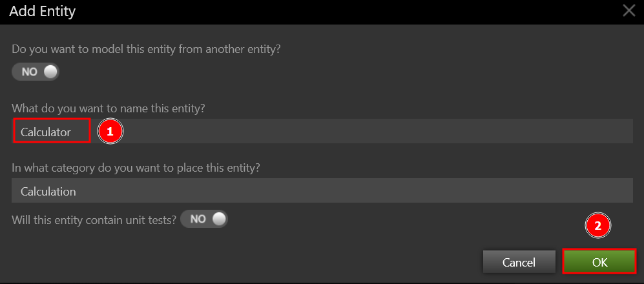The height and width of the screenshot is (284, 644).
Task: Click NO text on the unit tests switch
Action: click(x=198, y=219)
